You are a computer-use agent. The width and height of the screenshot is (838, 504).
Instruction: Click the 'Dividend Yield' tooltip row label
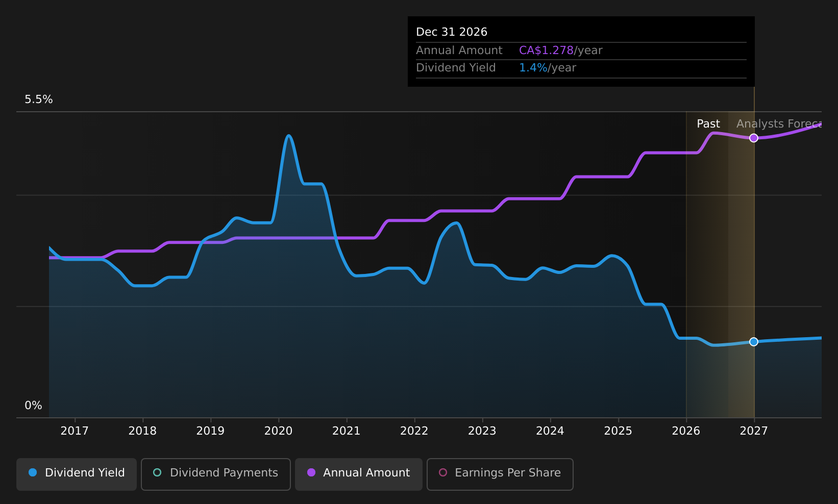[456, 68]
